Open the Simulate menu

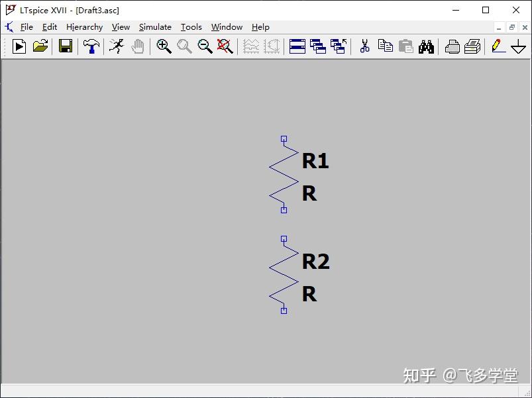[155, 27]
